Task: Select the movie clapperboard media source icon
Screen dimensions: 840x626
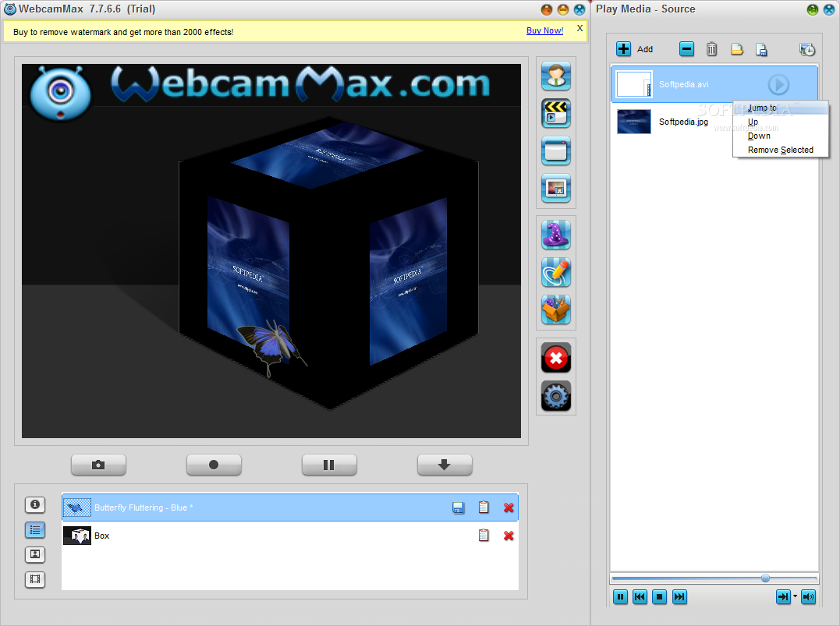Action: click(555, 114)
